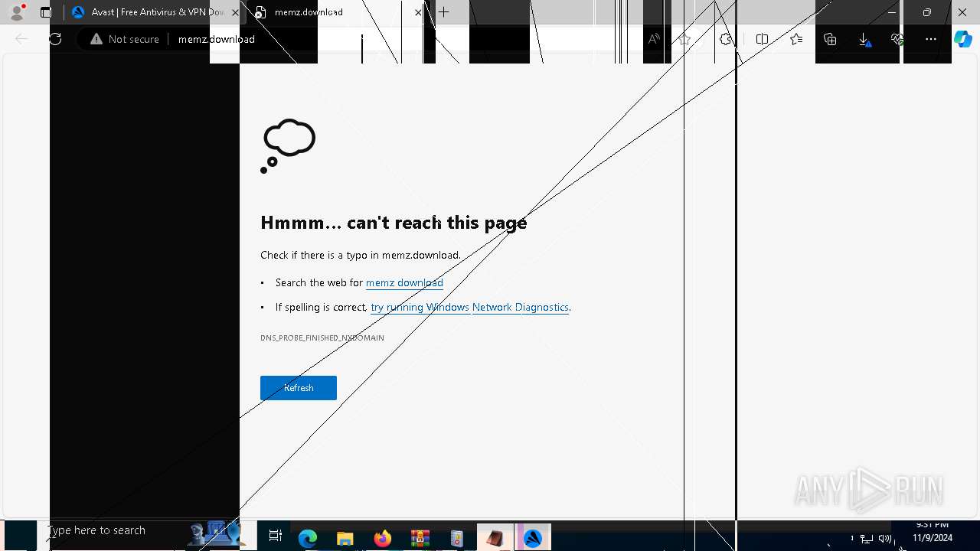Click the 'Hmmm… can't reach this page' heading
The width and height of the screenshot is (980, 551).
[394, 223]
